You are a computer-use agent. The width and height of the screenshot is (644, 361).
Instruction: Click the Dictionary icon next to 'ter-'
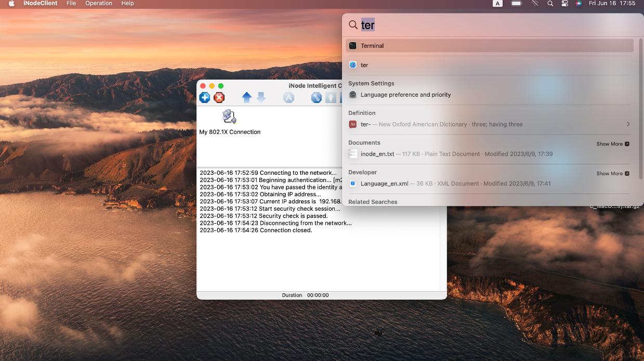[353, 124]
